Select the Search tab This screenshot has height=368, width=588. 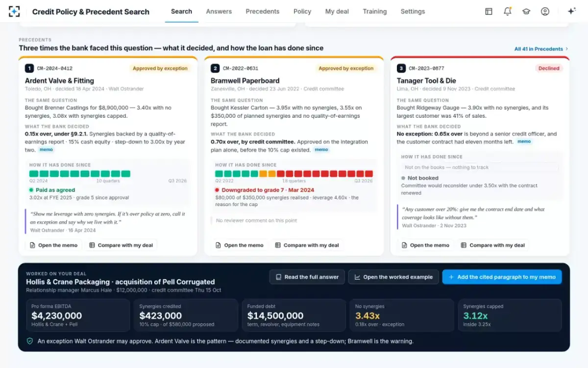click(182, 11)
